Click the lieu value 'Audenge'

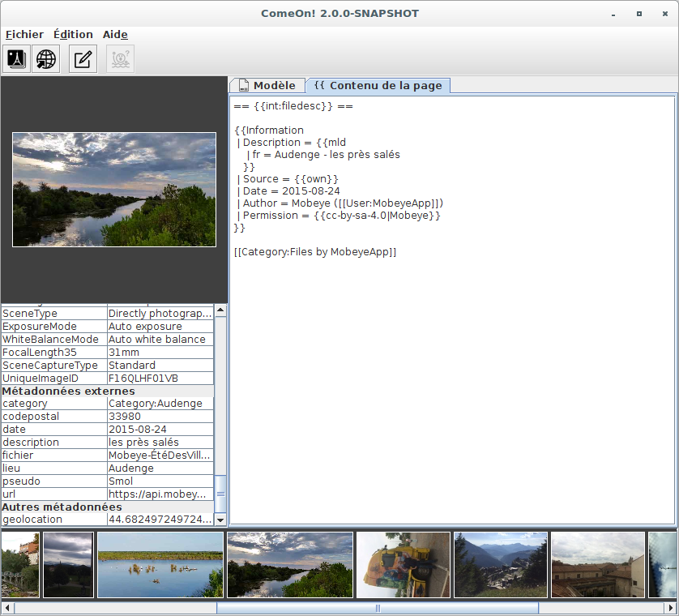coord(160,468)
